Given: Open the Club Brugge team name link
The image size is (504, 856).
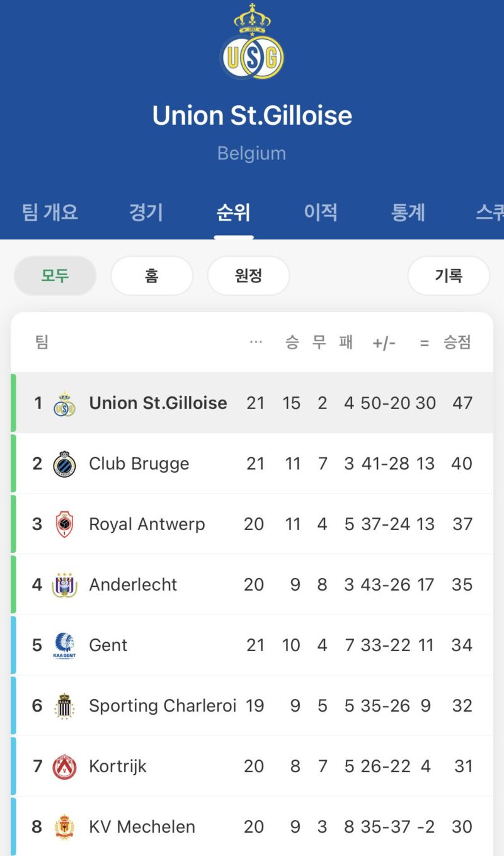Looking at the screenshot, I should tap(139, 464).
